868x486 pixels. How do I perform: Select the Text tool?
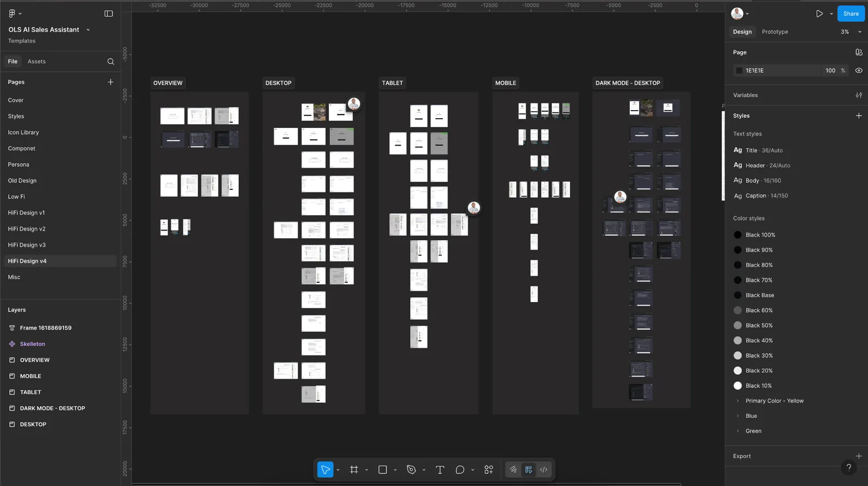pyautogui.click(x=440, y=470)
